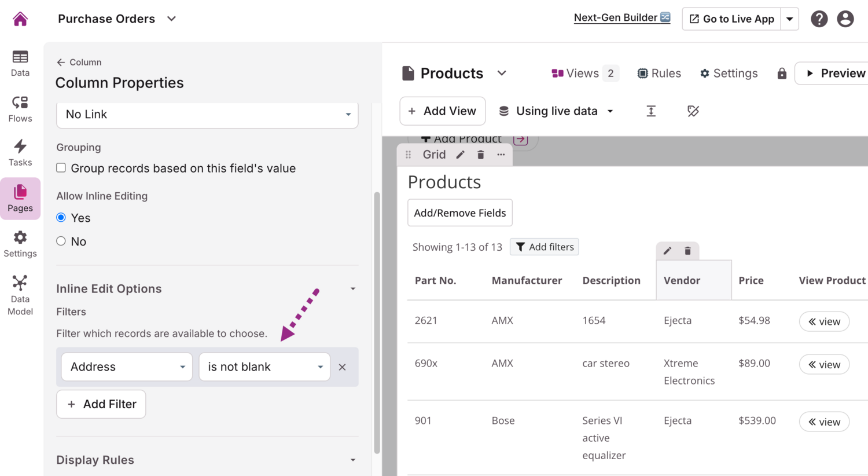Click the home icon in top-left
This screenshot has width=868, height=476.
coord(20,19)
